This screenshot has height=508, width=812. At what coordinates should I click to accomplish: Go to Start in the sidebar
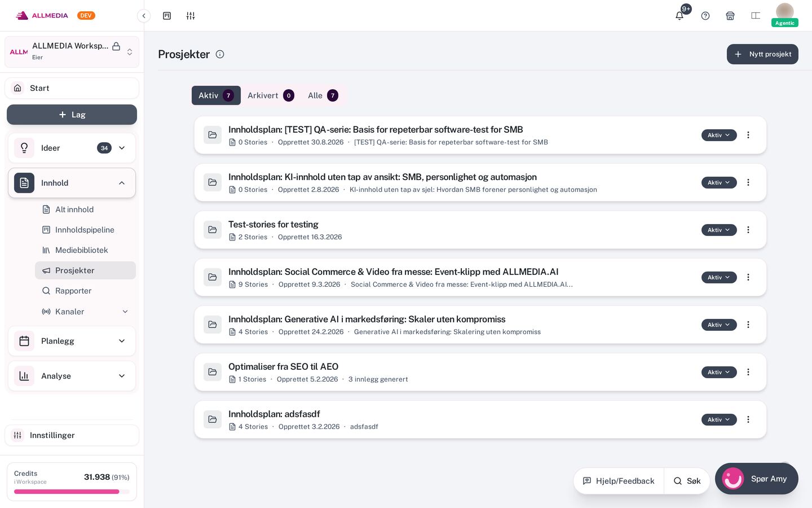pyautogui.click(x=72, y=88)
